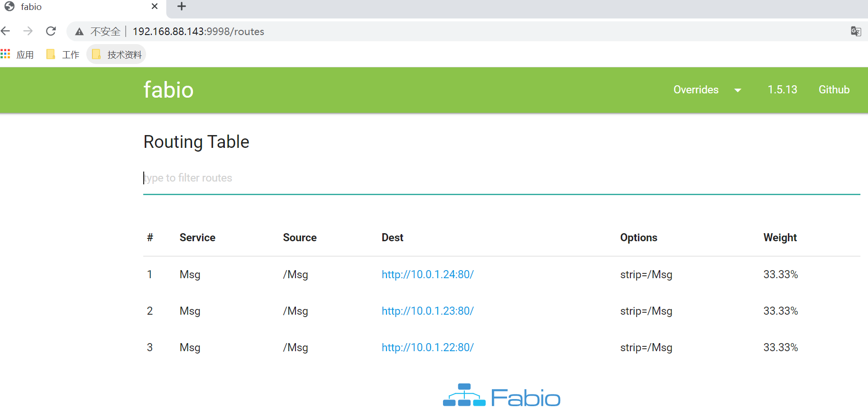This screenshot has height=418, width=868.
Task: Click the /Msg source cell in row 3
Action: (295, 348)
